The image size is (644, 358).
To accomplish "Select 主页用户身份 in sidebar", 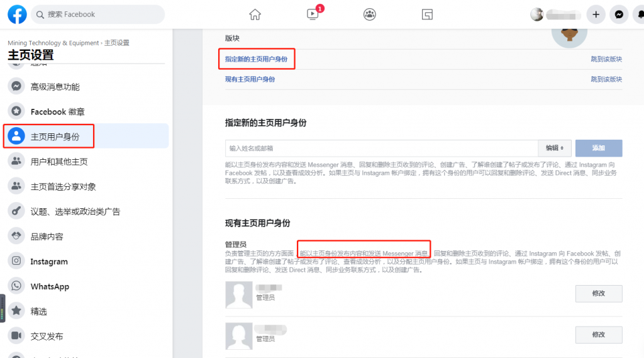I will (86, 137).
